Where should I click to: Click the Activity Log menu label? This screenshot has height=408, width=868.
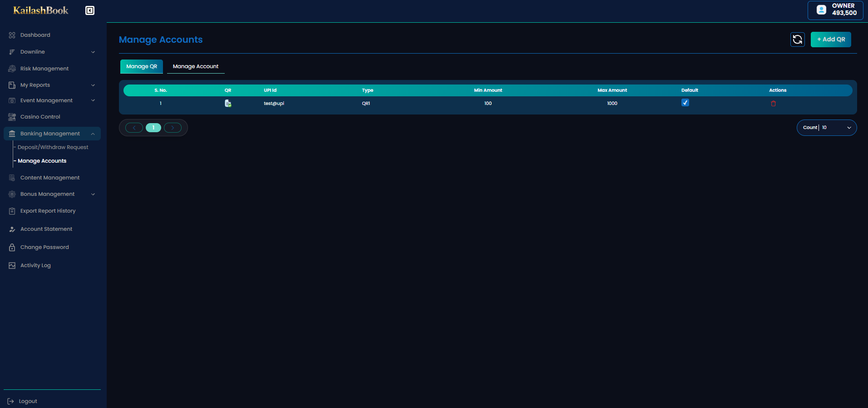click(x=35, y=265)
